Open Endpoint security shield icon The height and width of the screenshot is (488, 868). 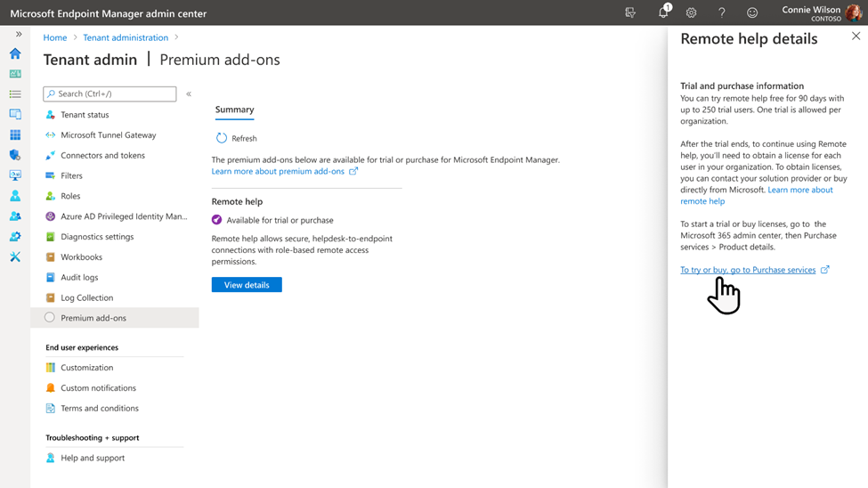click(x=15, y=155)
